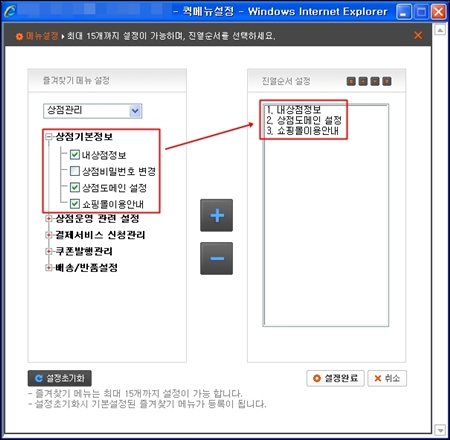Move selected item down one position

[x=375, y=81]
